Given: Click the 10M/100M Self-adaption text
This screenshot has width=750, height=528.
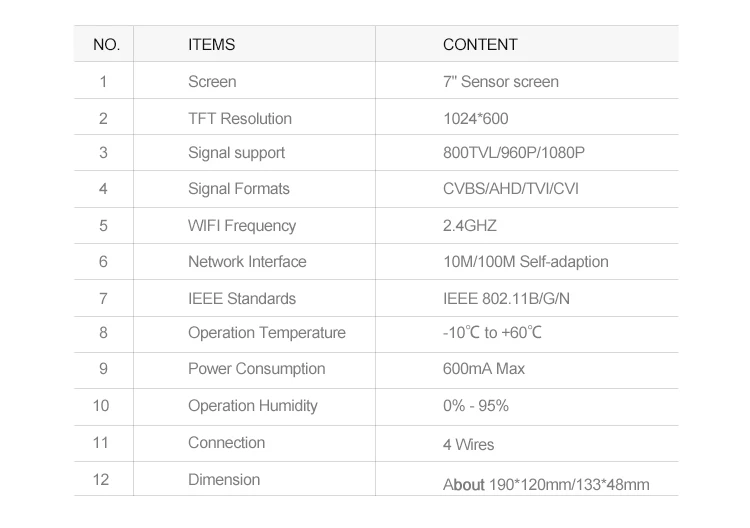Looking at the screenshot, I should (525, 262).
